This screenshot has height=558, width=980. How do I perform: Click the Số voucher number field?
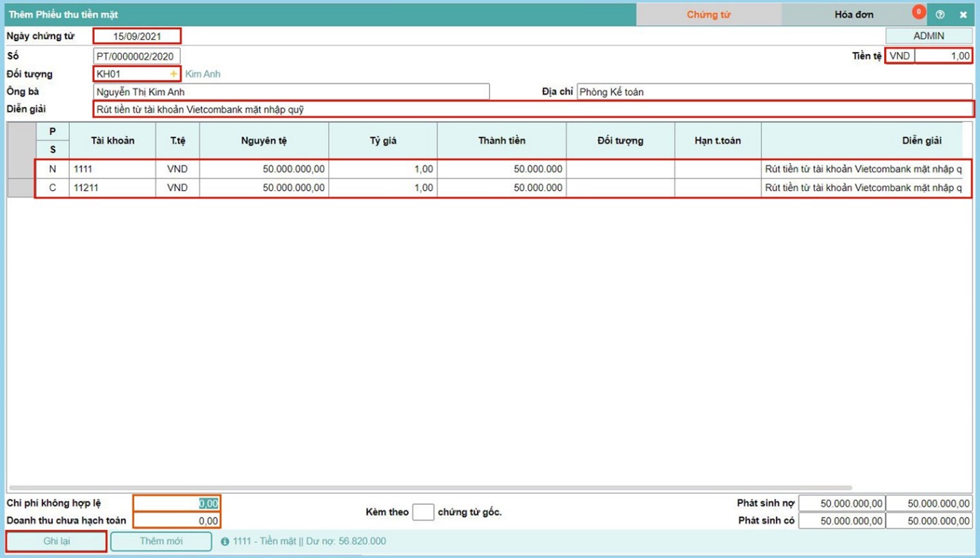tap(137, 56)
